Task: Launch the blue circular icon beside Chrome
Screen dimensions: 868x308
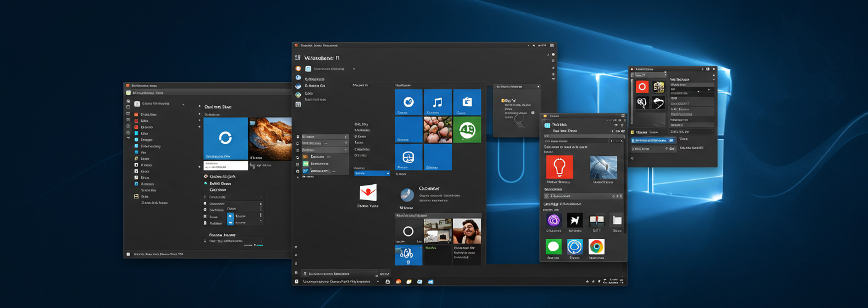Action: coord(575,247)
